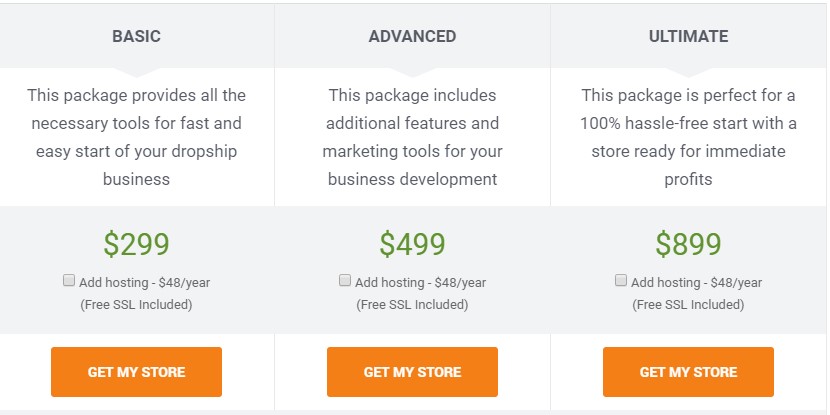Select the ADVANCED package heading
The image size is (830, 415).
pyautogui.click(x=412, y=37)
